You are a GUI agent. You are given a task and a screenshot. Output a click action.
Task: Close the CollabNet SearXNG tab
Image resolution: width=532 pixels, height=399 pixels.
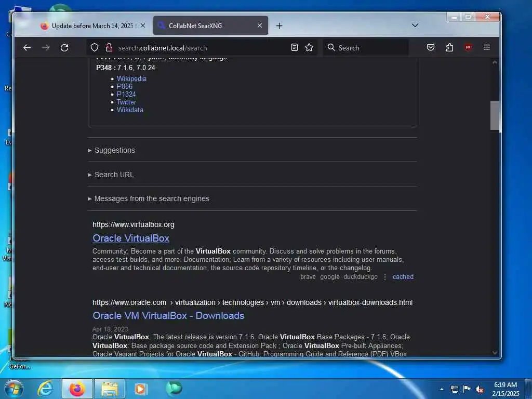pos(260,25)
